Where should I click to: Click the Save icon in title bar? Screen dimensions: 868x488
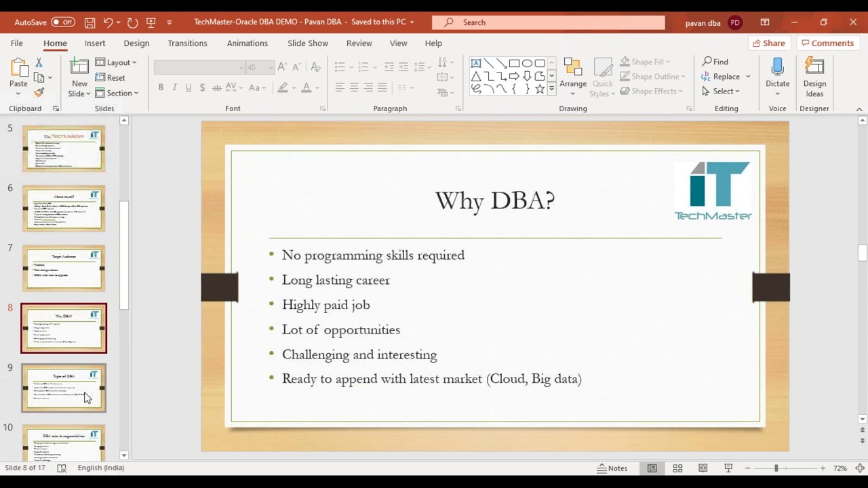[90, 22]
